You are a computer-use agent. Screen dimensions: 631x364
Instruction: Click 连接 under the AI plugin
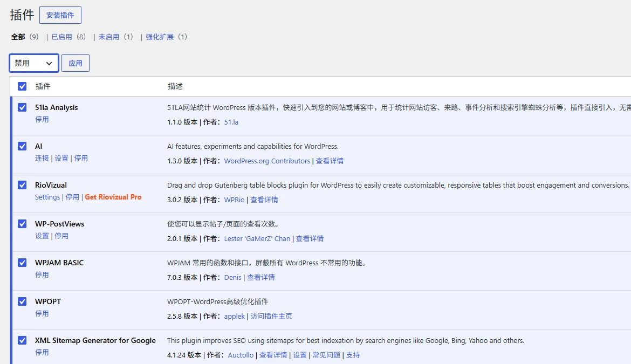click(42, 158)
